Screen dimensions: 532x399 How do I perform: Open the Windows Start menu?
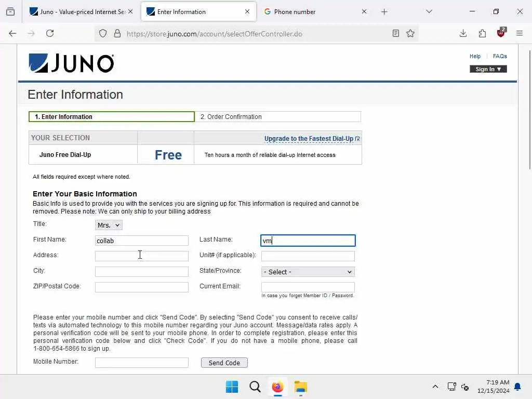coord(232,387)
